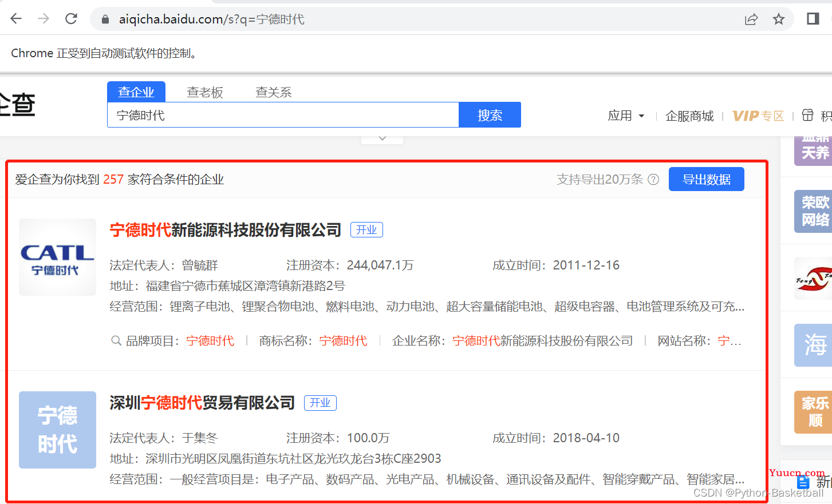Open 企服商城 link

click(x=689, y=116)
